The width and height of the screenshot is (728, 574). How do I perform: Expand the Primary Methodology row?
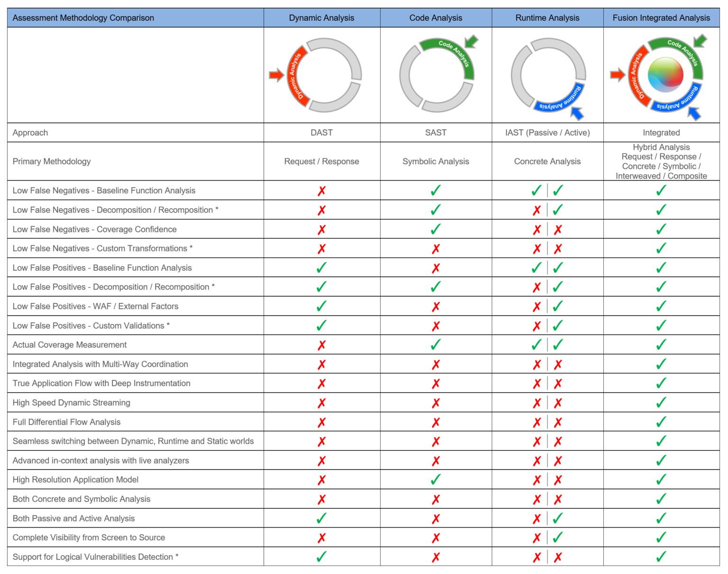click(x=52, y=161)
